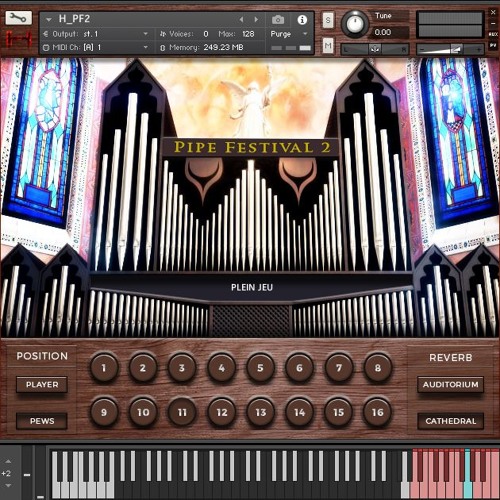Select organ preset 3
The width and height of the screenshot is (500, 500).
click(x=182, y=368)
